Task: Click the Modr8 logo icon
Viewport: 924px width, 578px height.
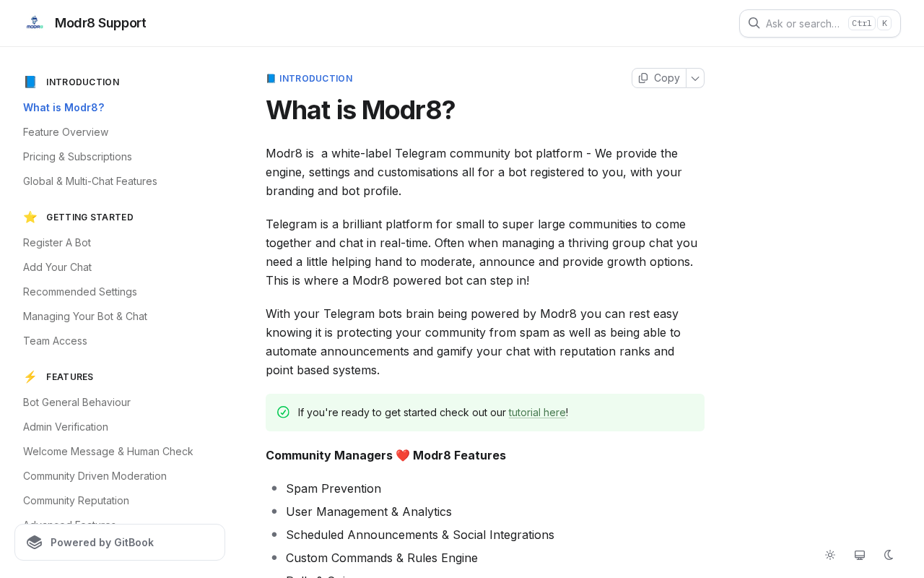Action: [35, 23]
